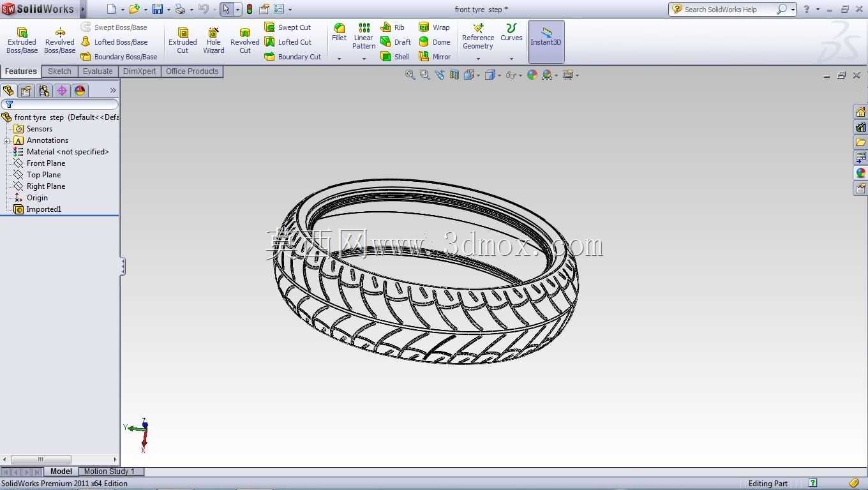Screen dimensions: 868x490
Task: Click the Open file icon
Action: click(x=134, y=9)
